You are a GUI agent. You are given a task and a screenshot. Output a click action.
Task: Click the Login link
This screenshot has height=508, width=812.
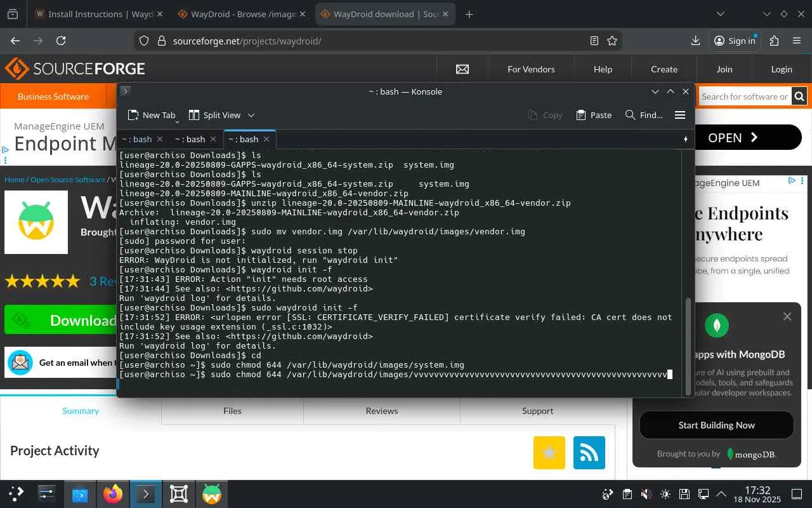pos(782,69)
